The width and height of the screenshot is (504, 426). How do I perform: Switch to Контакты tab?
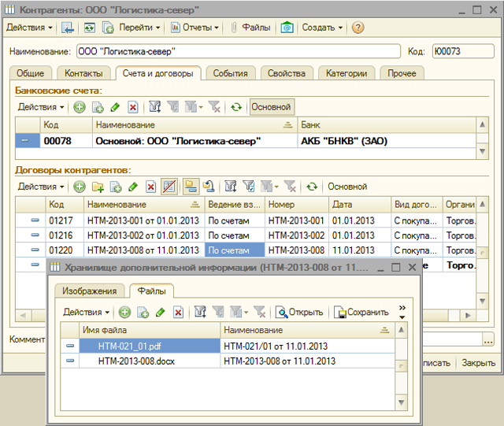[x=83, y=73]
